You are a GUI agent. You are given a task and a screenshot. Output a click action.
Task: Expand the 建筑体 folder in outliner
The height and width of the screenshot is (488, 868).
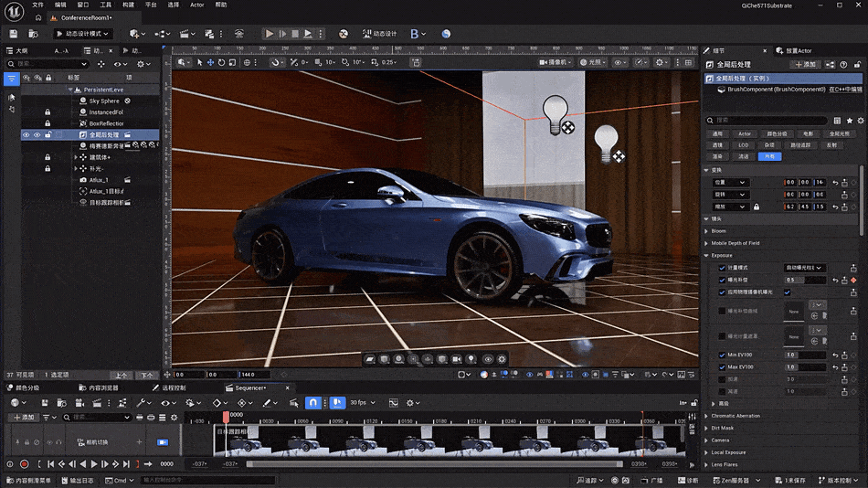[76, 157]
